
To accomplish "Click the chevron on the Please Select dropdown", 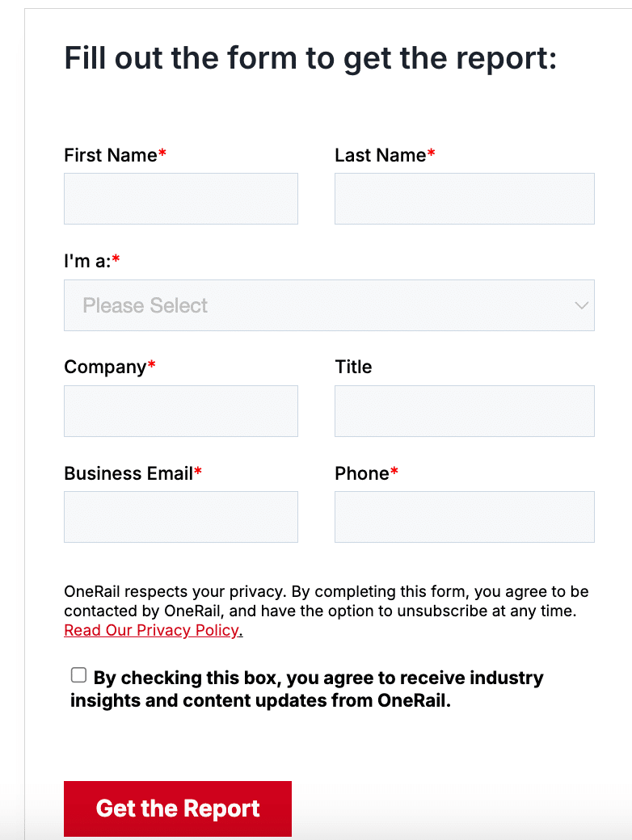I will pos(580,305).
